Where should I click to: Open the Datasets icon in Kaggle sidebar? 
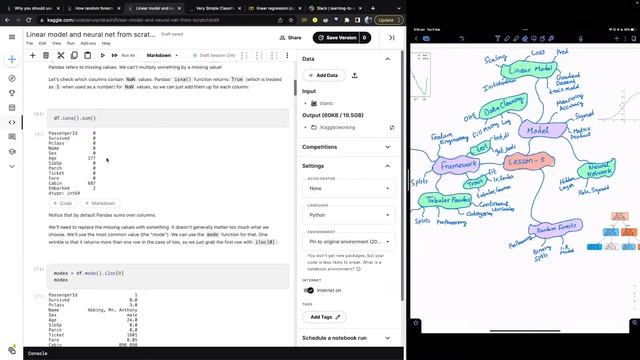[x=12, y=108]
